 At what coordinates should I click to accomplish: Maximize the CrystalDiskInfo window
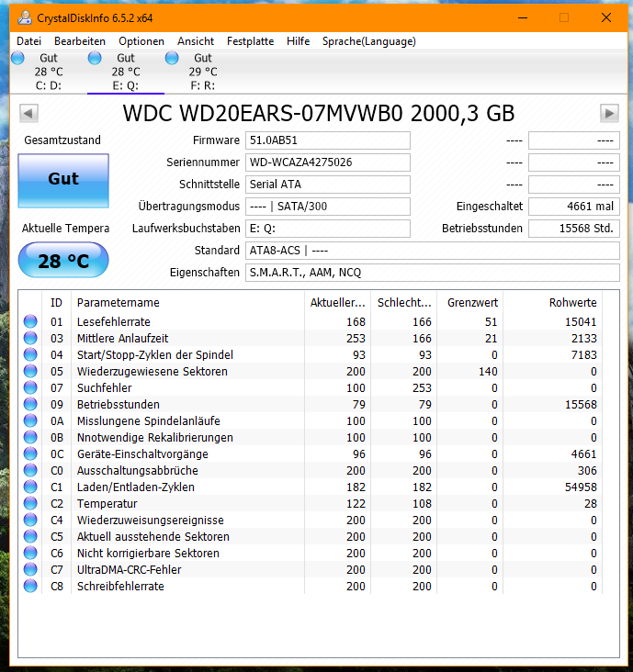click(564, 17)
